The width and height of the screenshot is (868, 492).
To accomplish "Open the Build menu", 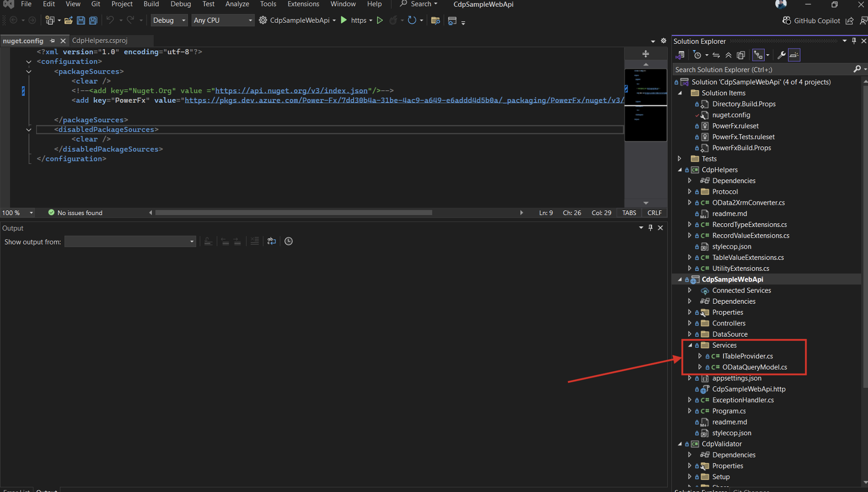I will tap(151, 4).
